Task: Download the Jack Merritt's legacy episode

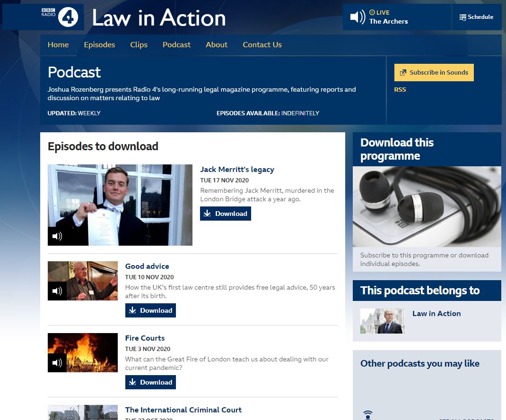Action: pos(226,214)
